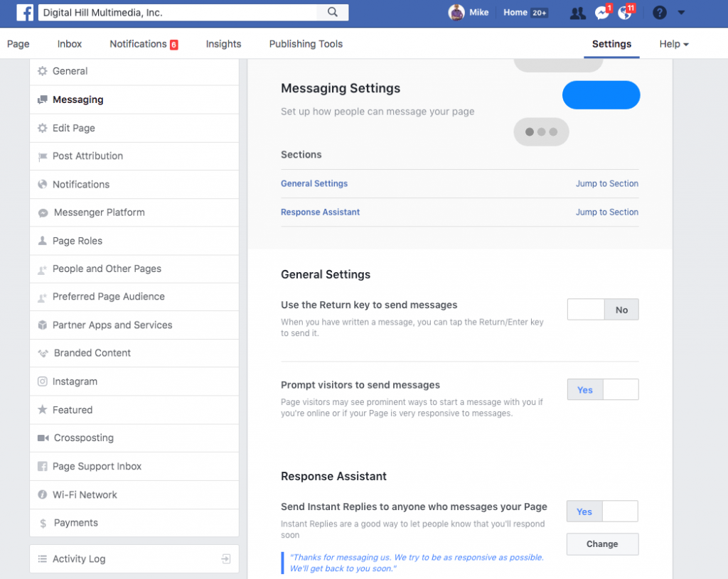
Task: Open Payments using the dollar sign icon
Action: 44,523
